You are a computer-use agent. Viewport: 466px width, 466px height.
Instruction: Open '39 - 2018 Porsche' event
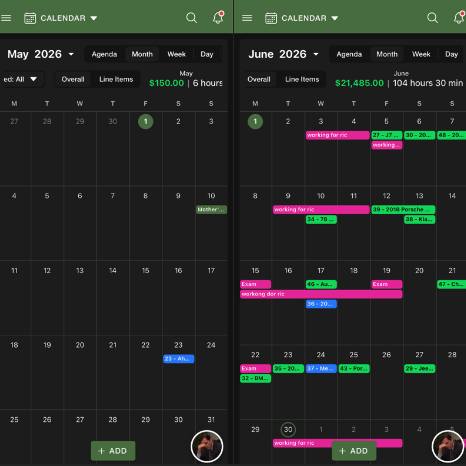(403, 209)
